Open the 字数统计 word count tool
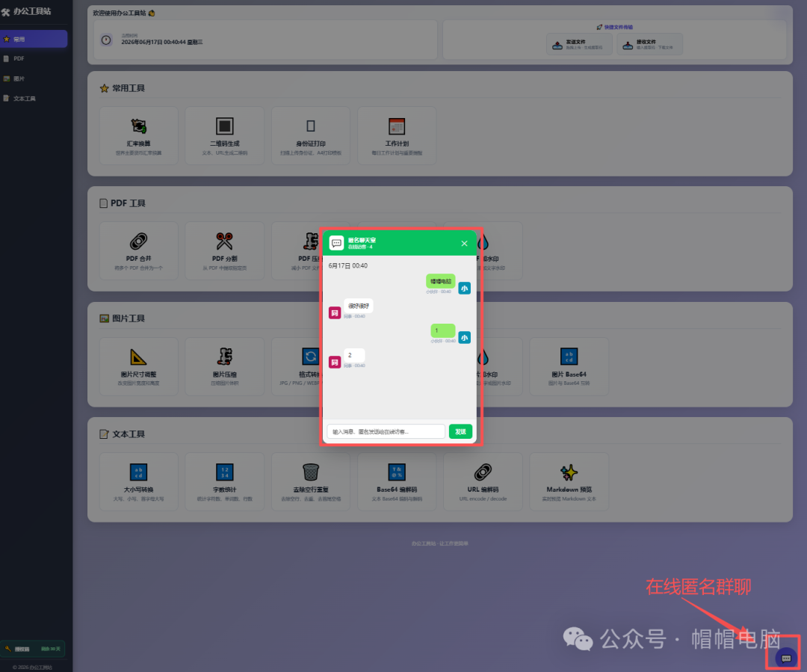 point(224,482)
